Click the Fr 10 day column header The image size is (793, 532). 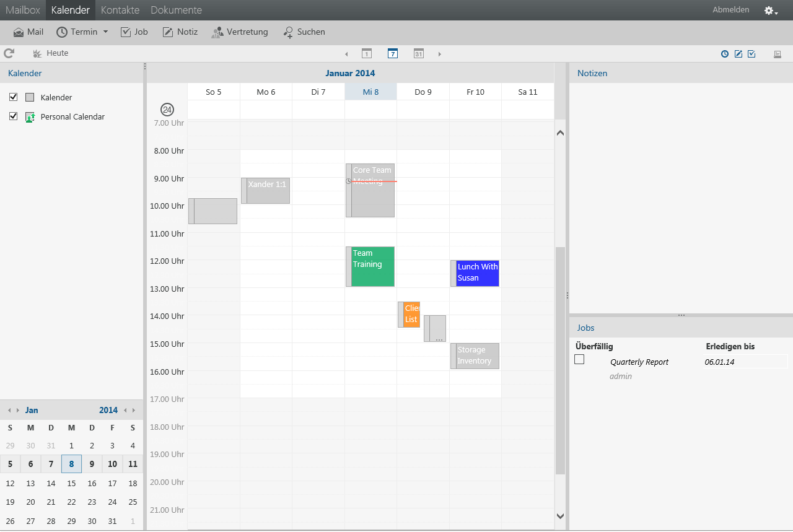[475, 92]
